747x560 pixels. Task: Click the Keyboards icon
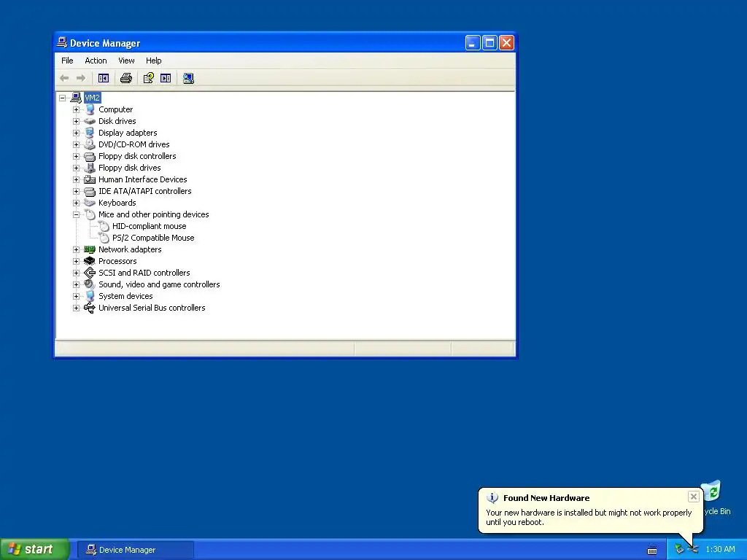coord(90,203)
